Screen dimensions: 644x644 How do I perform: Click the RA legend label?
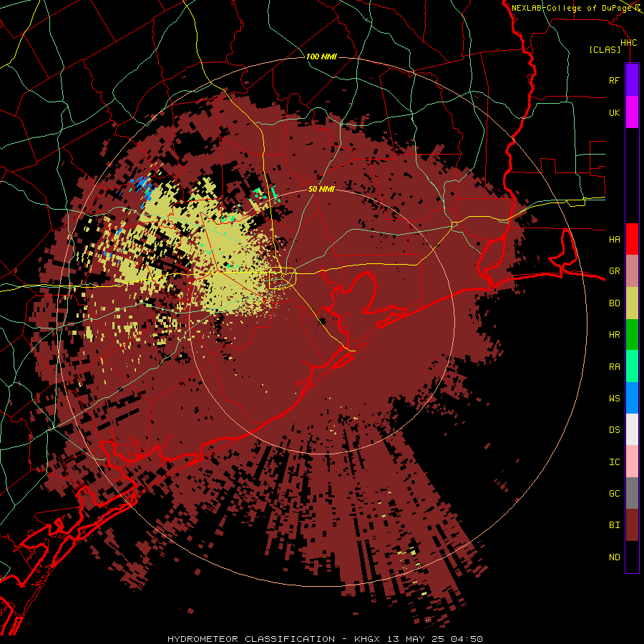(x=614, y=366)
